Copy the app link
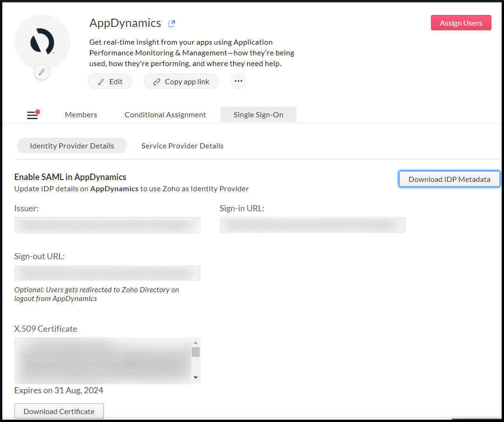This screenshot has height=422, width=504. (x=181, y=81)
